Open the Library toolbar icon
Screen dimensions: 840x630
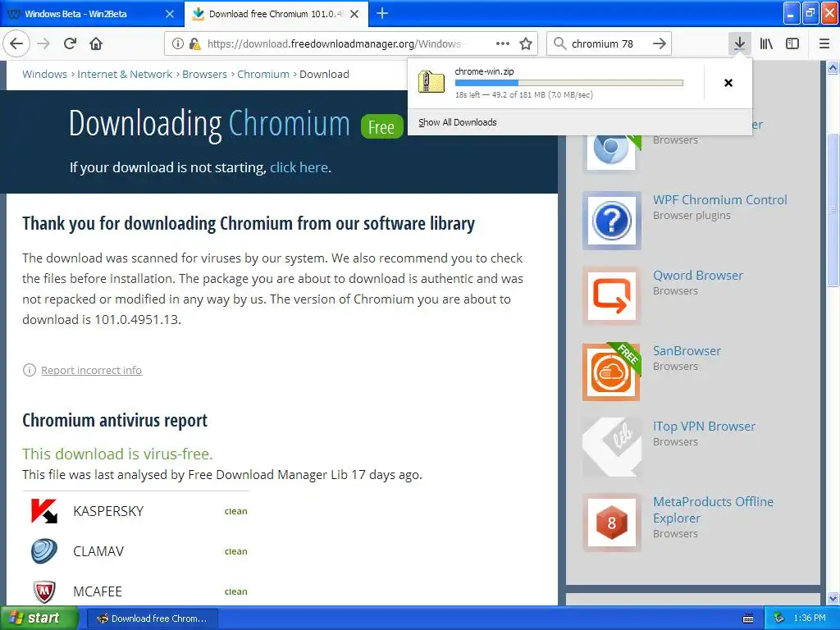tap(766, 44)
